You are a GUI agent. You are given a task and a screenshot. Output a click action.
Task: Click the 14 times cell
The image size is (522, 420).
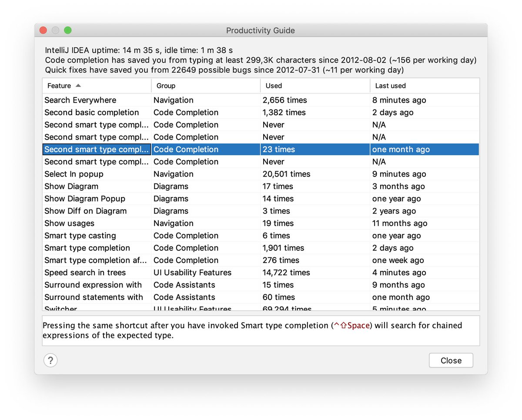click(315, 199)
